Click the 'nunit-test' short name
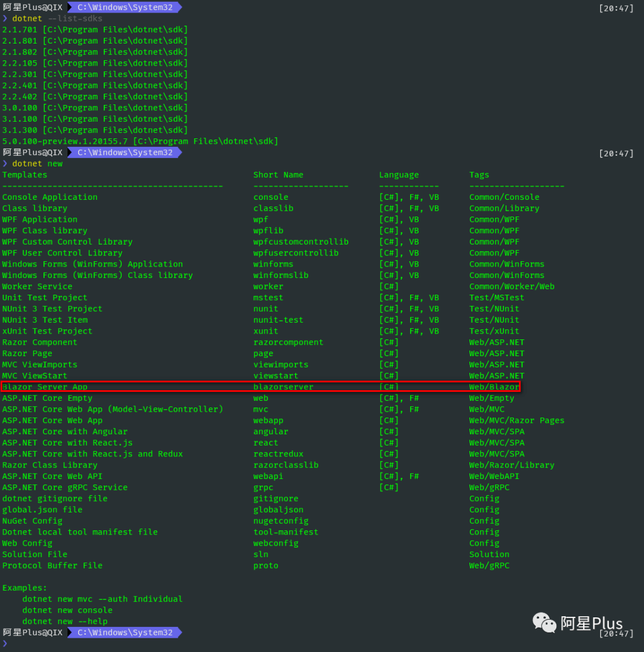The height and width of the screenshot is (652, 644). point(278,320)
